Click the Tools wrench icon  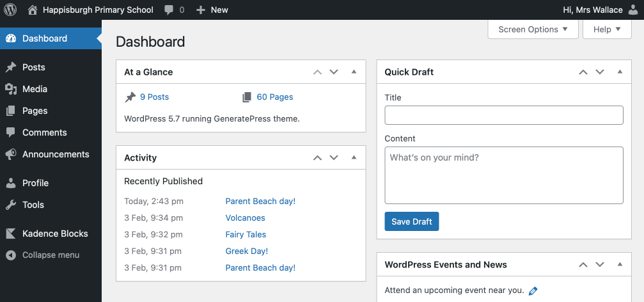[x=11, y=205]
